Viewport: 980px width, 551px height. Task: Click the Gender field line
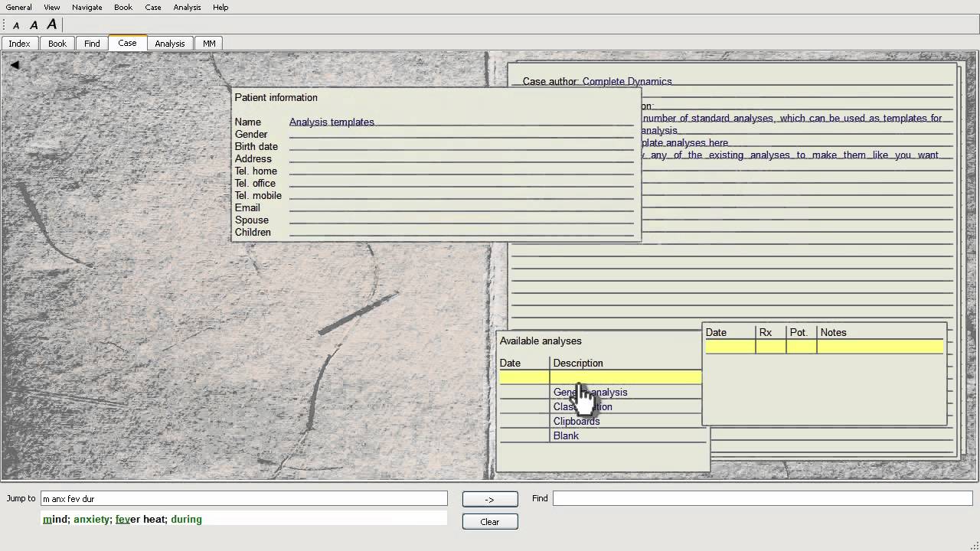point(462,134)
